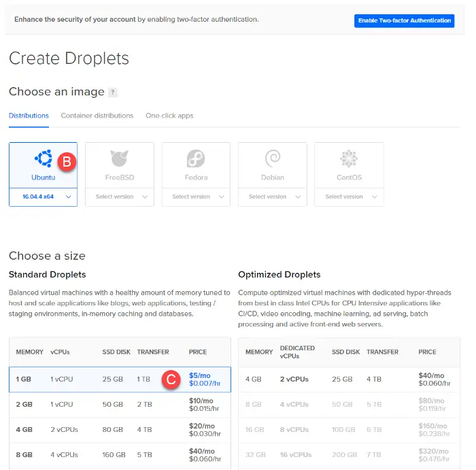Select the 2 GB $10/mo standard plan

[x=120, y=405]
